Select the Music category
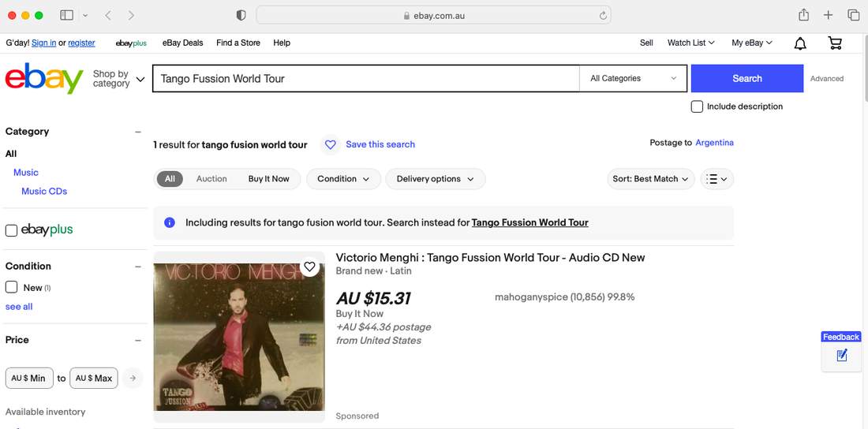 (26, 173)
